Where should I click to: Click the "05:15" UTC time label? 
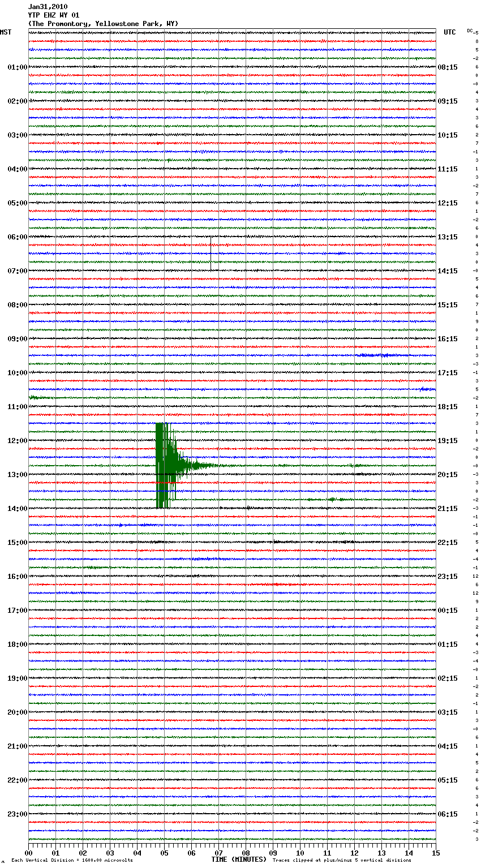click(x=448, y=780)
